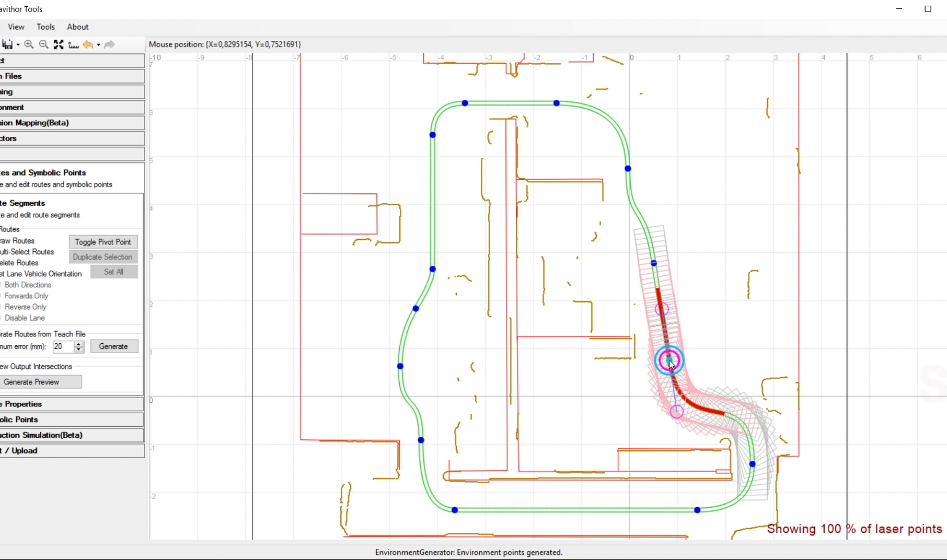The height and width of the screenshot is (560, 947).
Task: Click the grayed redo arrow
Action: 109,45
